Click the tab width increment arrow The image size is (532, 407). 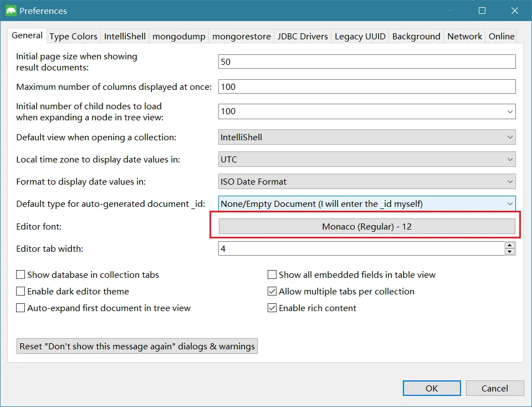(510, 245)
